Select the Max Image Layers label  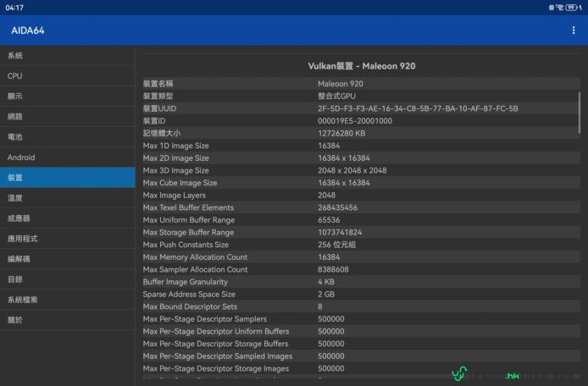pyautogui.click(x=174, y=195)
